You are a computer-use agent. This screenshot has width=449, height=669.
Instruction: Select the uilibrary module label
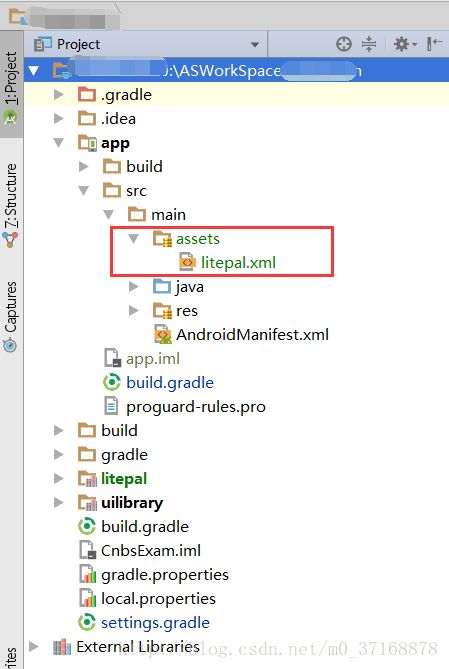[x=132, y=503]
